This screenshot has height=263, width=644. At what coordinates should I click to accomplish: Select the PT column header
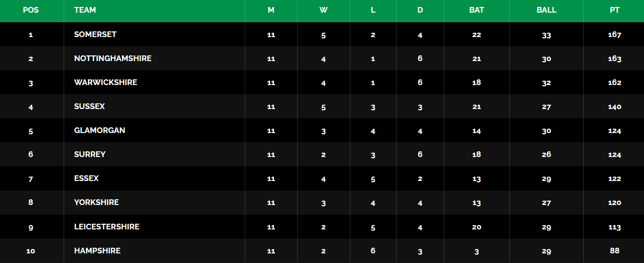point(614,10)
